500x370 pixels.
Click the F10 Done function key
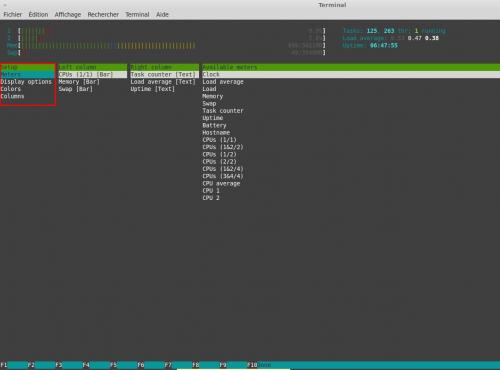pos(259,365)
